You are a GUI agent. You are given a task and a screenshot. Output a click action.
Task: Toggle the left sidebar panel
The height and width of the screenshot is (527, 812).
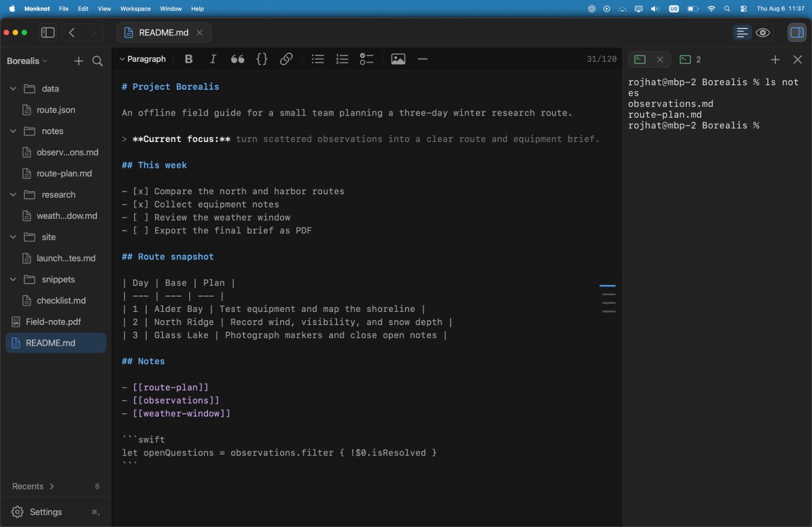click(x=48, y=32)
